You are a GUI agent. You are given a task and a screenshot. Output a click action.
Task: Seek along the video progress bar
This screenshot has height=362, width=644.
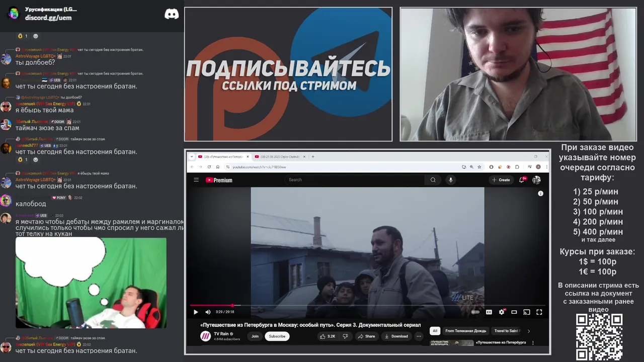click(x=367, y=305)
